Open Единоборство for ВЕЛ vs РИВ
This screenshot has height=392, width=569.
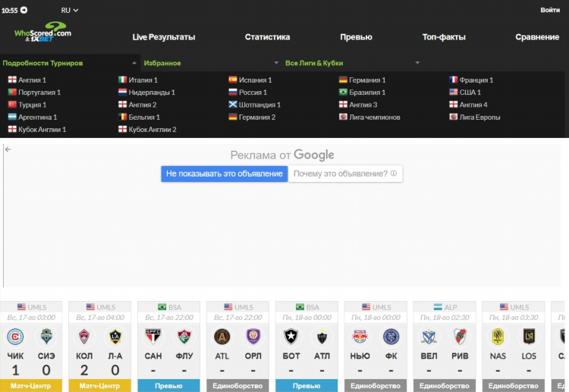click(x=445, y=385)
